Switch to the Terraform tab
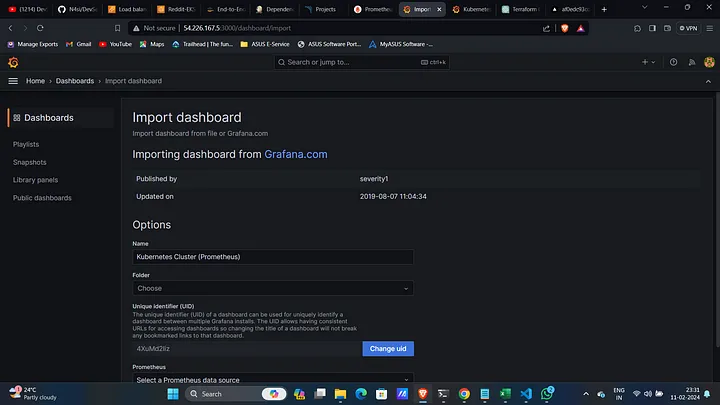The height and width of the screenshot is (405, 720). click(x=521, y=9)
